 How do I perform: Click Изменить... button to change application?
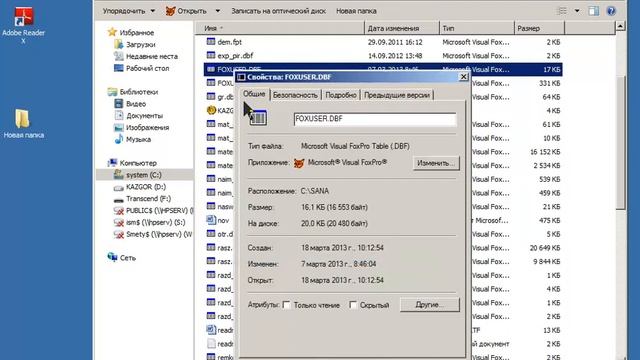pyautogui.click(x=436, y=163)
